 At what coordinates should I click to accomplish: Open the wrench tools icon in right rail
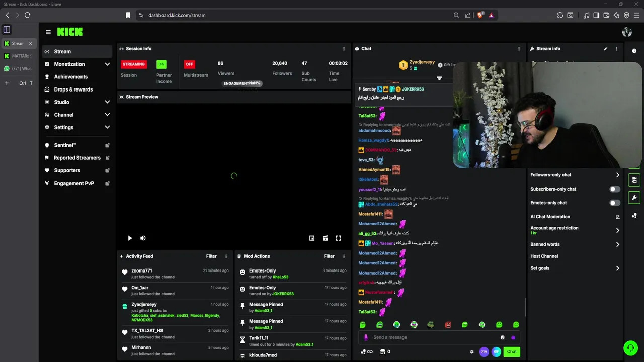(x=634, y=198)
